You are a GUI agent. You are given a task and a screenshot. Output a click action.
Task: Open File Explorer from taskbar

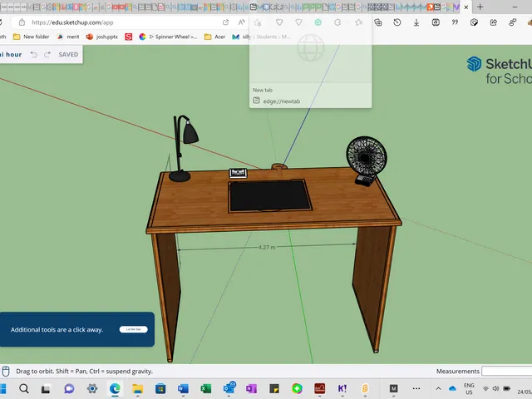click(137, 388)
